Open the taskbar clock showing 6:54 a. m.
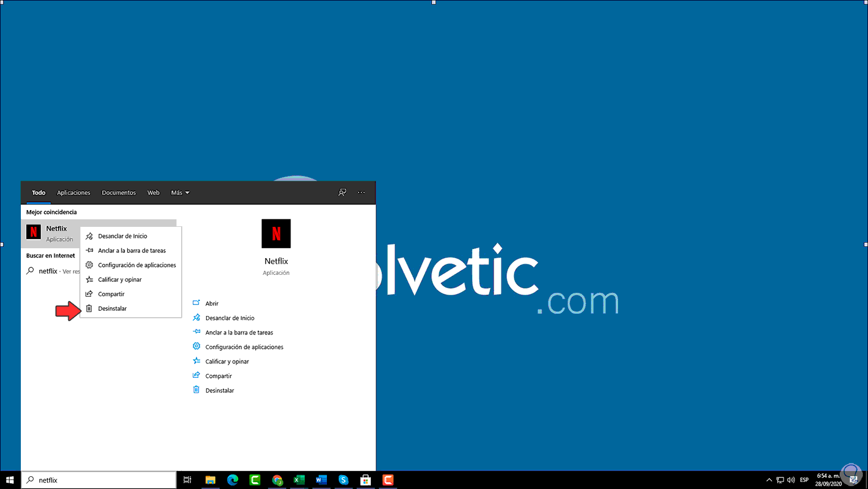 pos(829,480)
